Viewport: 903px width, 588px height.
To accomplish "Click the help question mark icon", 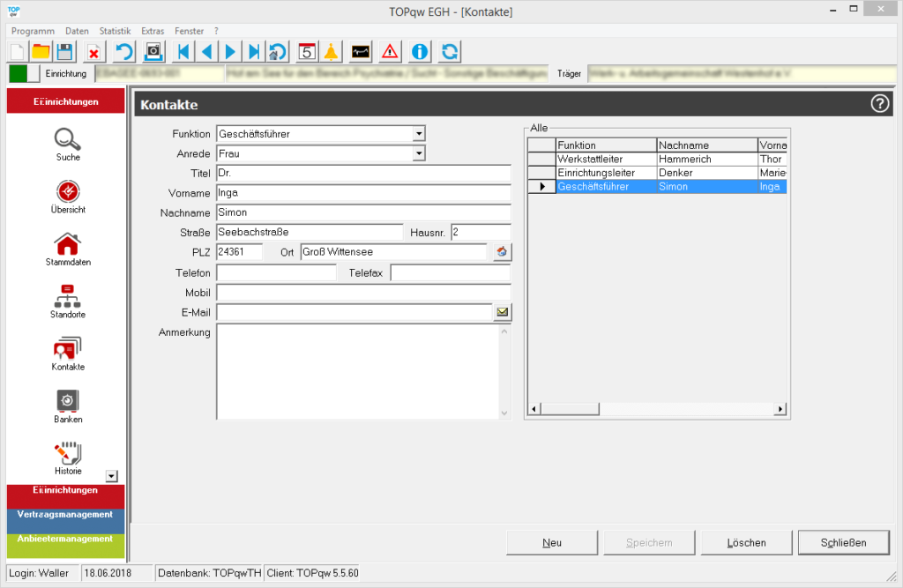I will (879, 104).
